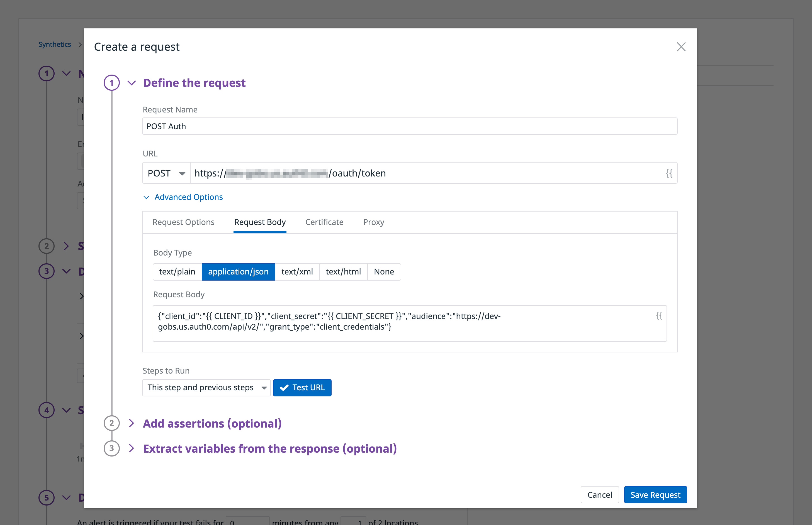Click the step 1 circle beside Define the request
This screenshot has height=525, width=812.
111,82
